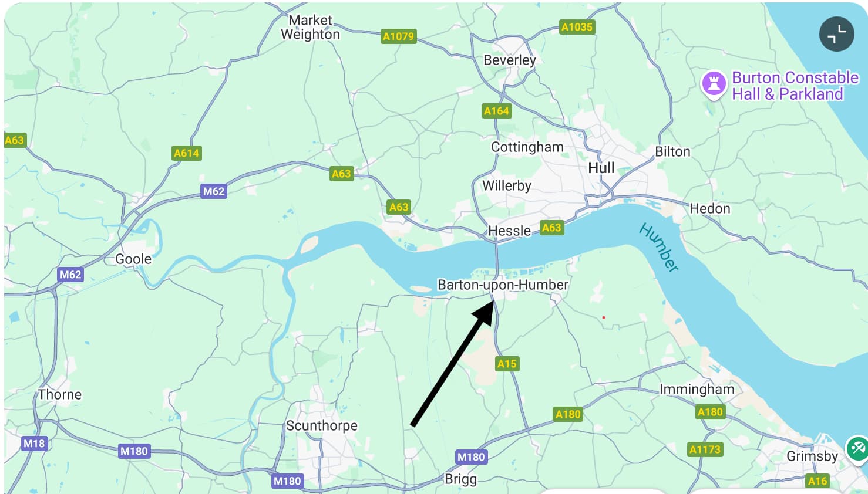Select the Hull city label

tap(601, 168)
